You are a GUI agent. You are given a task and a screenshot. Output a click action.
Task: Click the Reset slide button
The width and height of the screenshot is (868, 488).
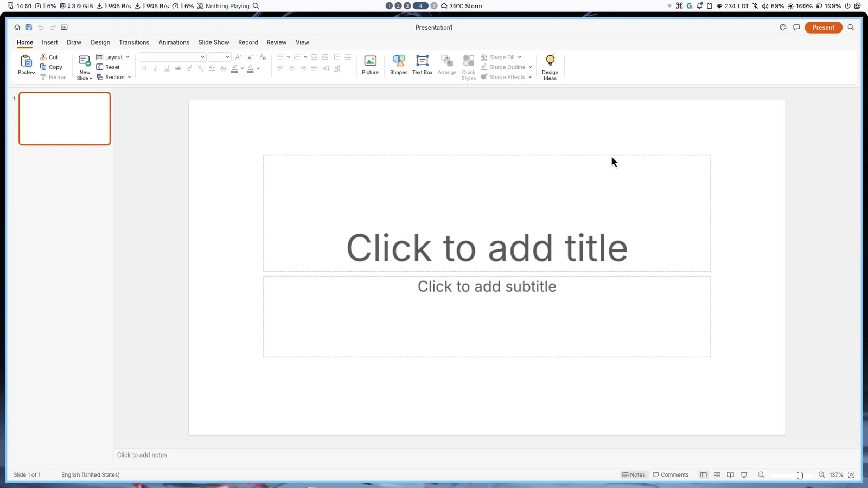(108, 67)
